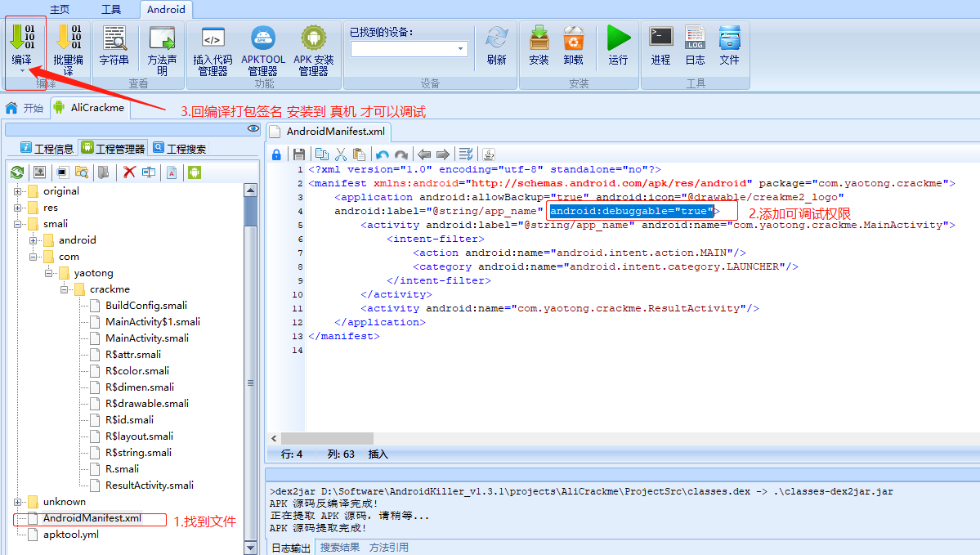980x555 pixels.
Task: Click the green Android icon in project toolbar
Action: pyautogui.click(x=195, y=172)
